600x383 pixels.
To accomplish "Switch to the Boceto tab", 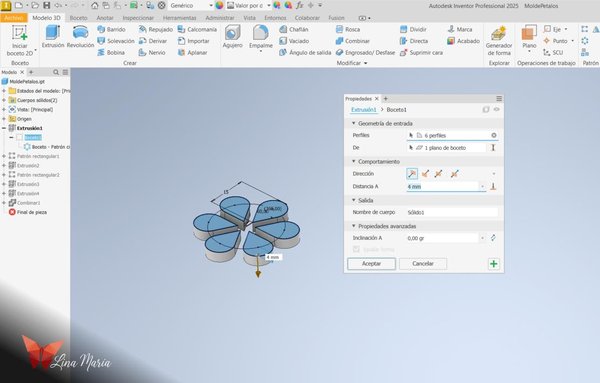I will (78, 18).
